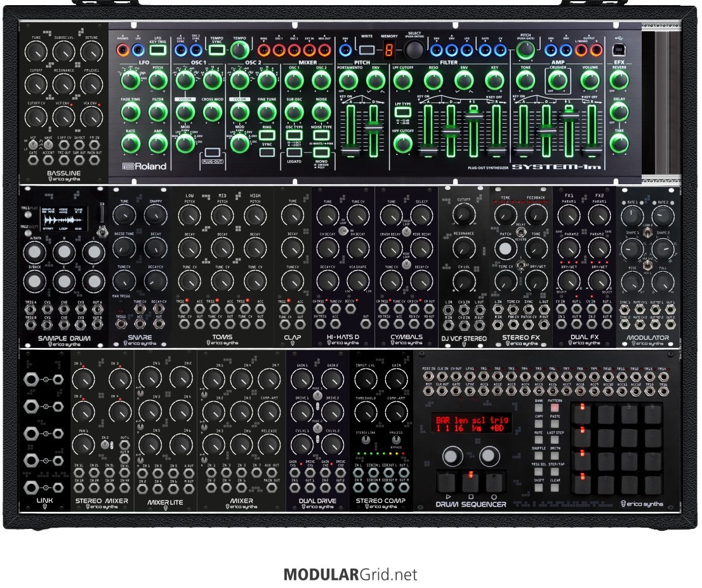Flip the A/B toggle switch on Sample Drum

[103, 232]
